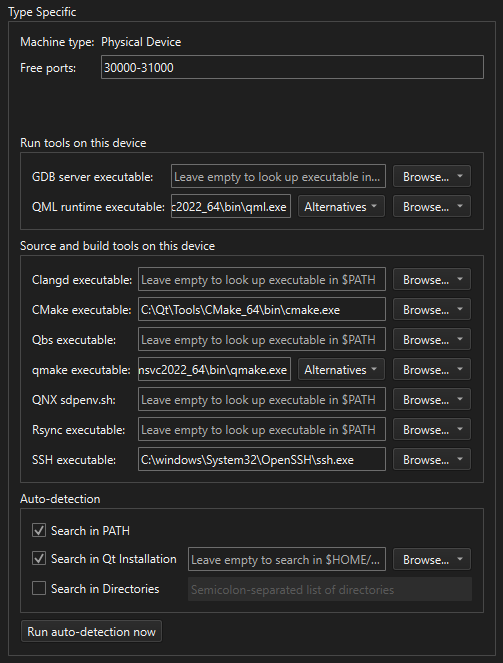Viewport: 503px width, 663px height.
Task: Uncheck Search in PATH checkbox
Action: point(39,530)
